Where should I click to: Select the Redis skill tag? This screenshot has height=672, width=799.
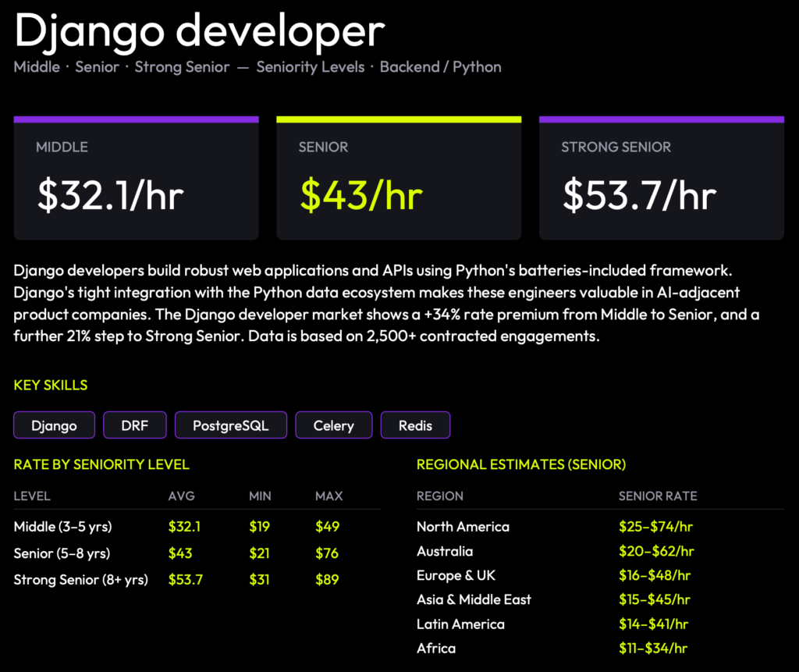(x=415, y=425)
